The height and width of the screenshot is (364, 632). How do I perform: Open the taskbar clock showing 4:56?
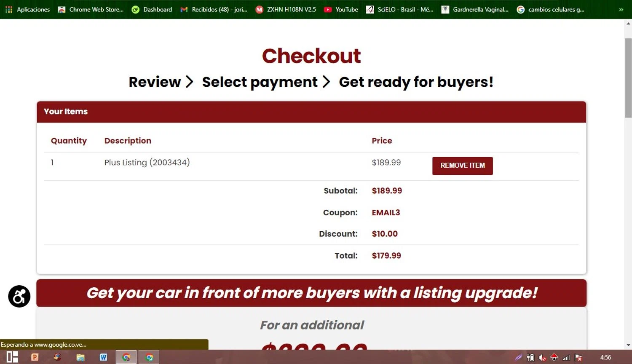pyautogui.click(x=605, y=357)
